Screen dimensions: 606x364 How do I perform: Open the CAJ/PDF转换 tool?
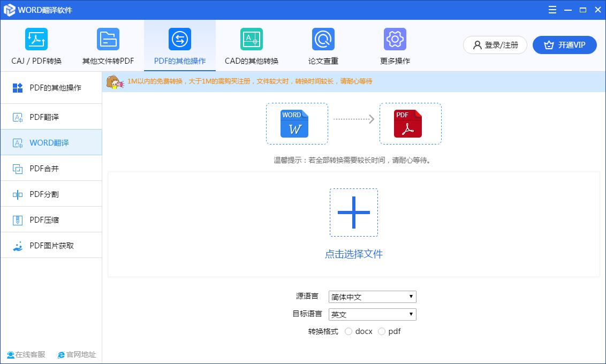(36, 45)
